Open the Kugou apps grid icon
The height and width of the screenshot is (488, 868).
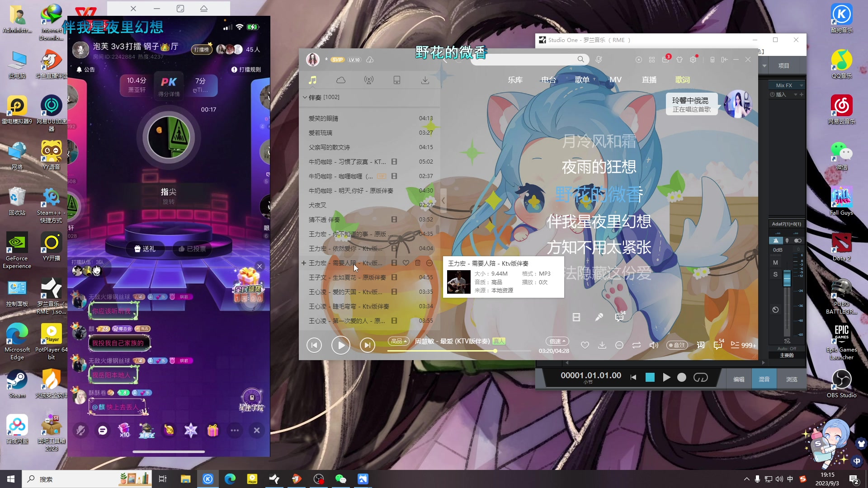652,60
